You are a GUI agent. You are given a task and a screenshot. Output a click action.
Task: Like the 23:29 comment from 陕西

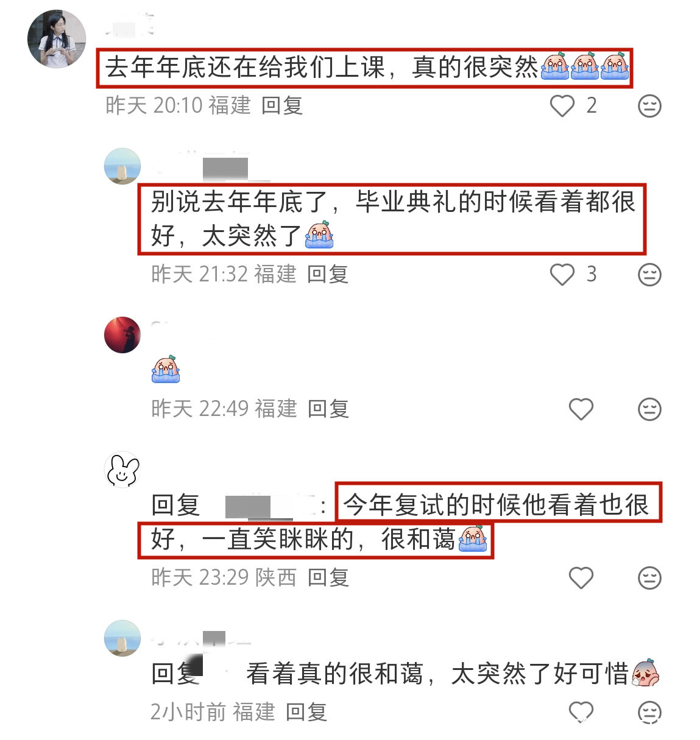(x=581, y=578)
